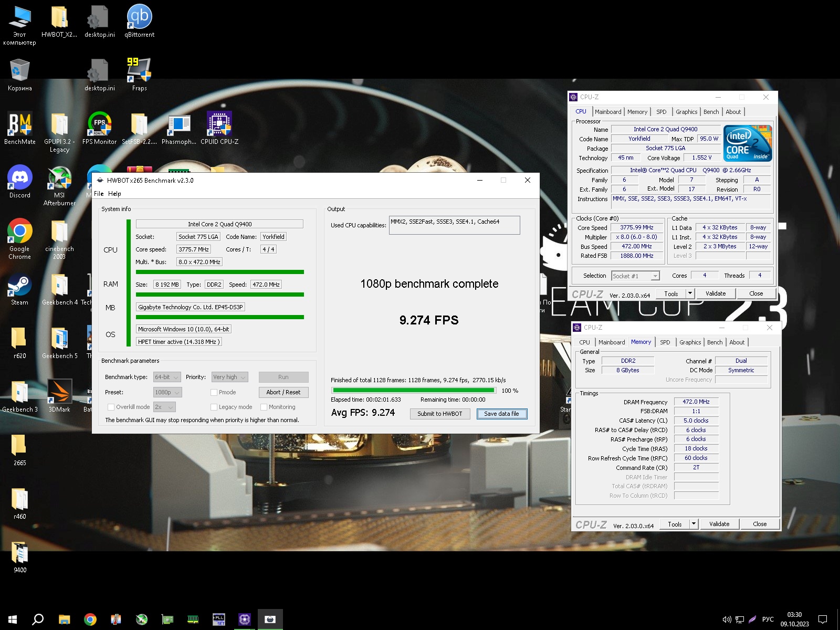Open MSI Afterburner shortcut
The height and width of the screenshot is (630, 840).
pyautogui.click(x=59, y=186)
